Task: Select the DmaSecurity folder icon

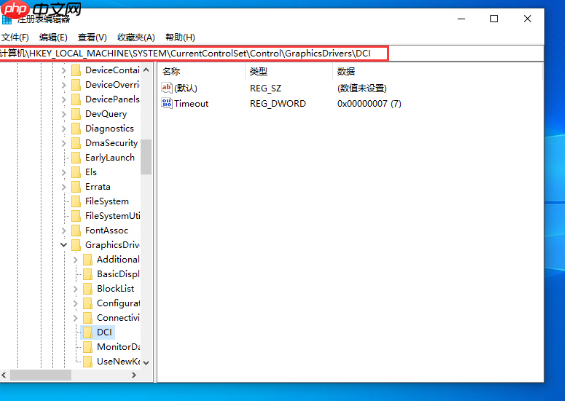Action: coord(76,143)
